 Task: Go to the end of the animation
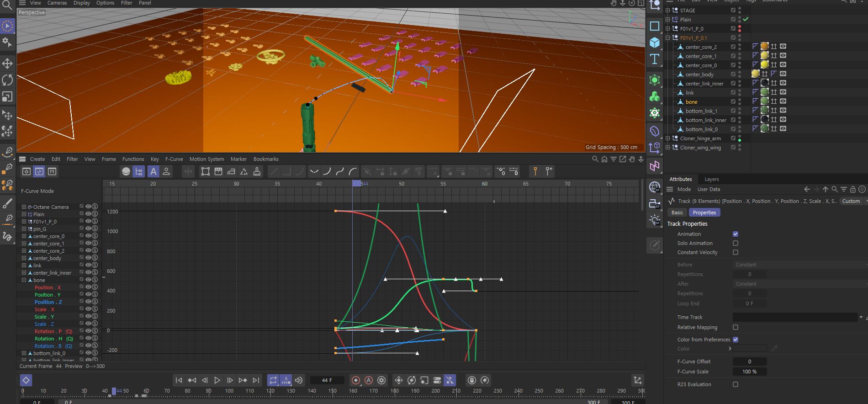coord(256,380)
